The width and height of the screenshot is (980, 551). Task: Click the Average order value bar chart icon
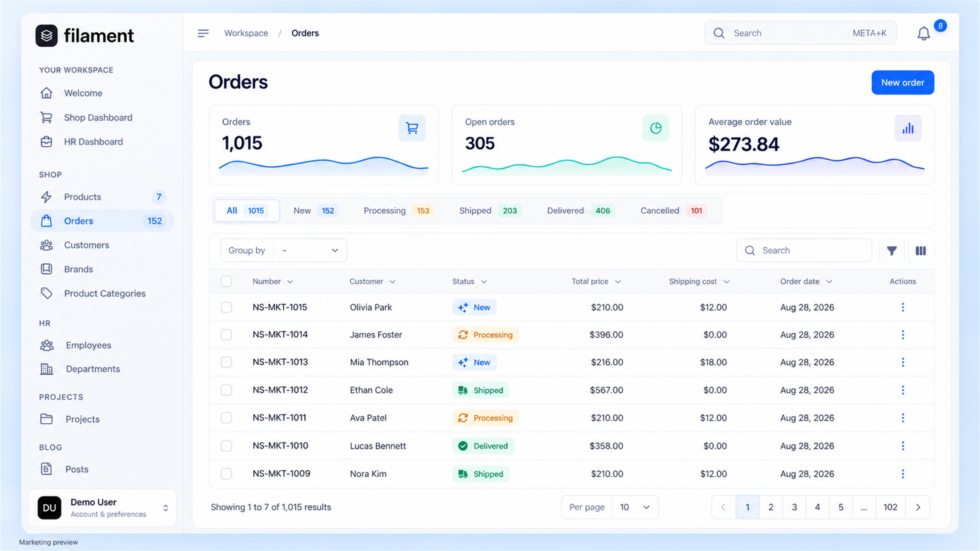[x=908, y=128]
